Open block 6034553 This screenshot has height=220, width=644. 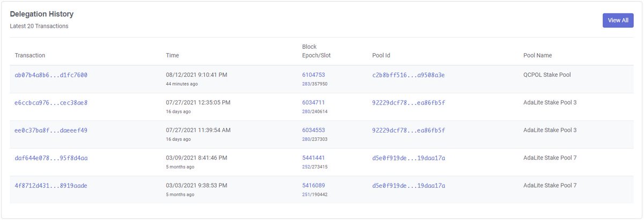[313, 130]
